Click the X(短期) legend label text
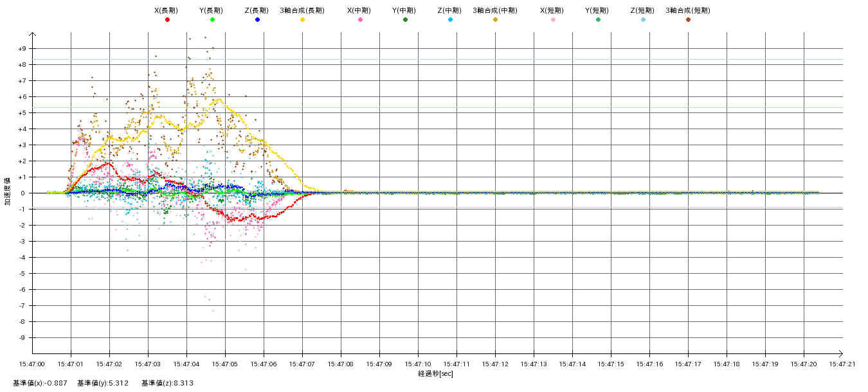868x392 pixels. pos(552,10)
